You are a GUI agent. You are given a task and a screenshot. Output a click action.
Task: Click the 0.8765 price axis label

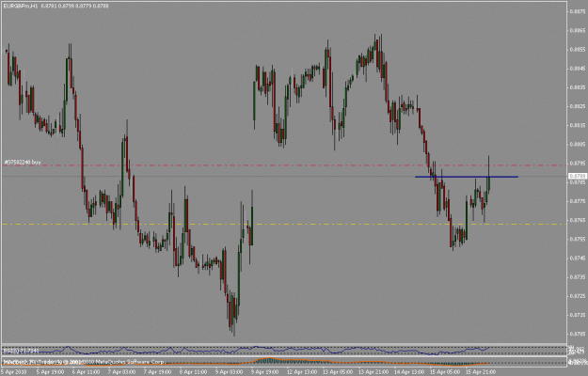578,220
